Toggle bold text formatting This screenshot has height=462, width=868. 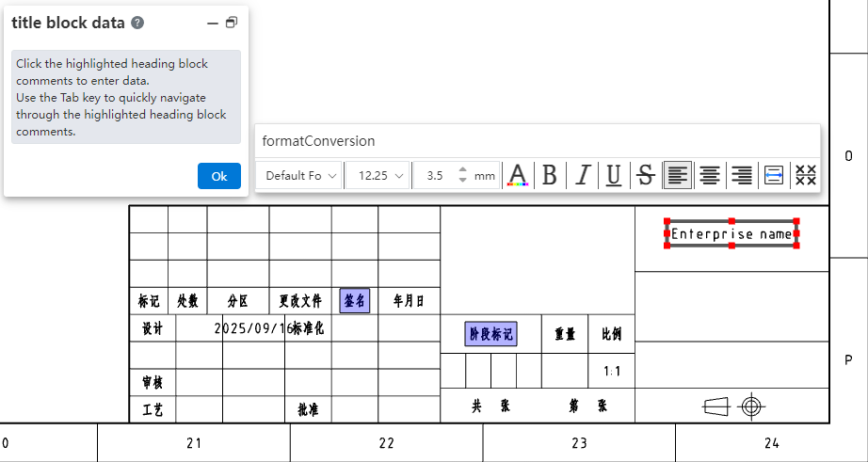550,175
